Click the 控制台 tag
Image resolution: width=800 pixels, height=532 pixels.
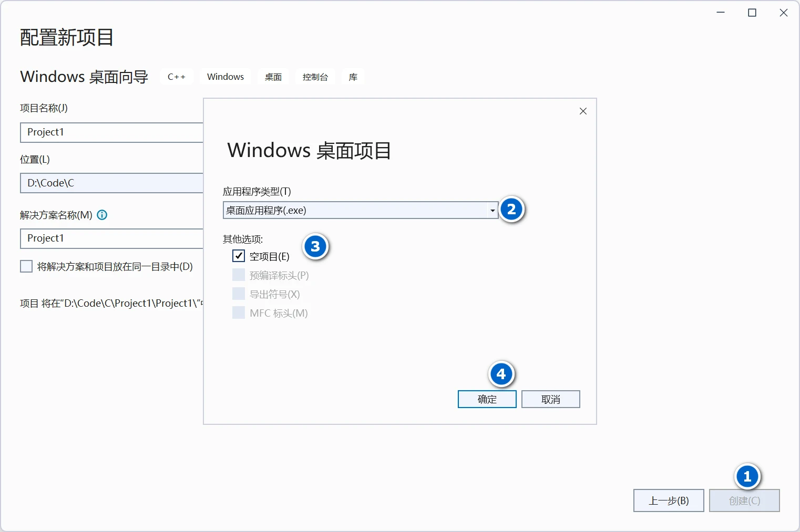point(315,77)
